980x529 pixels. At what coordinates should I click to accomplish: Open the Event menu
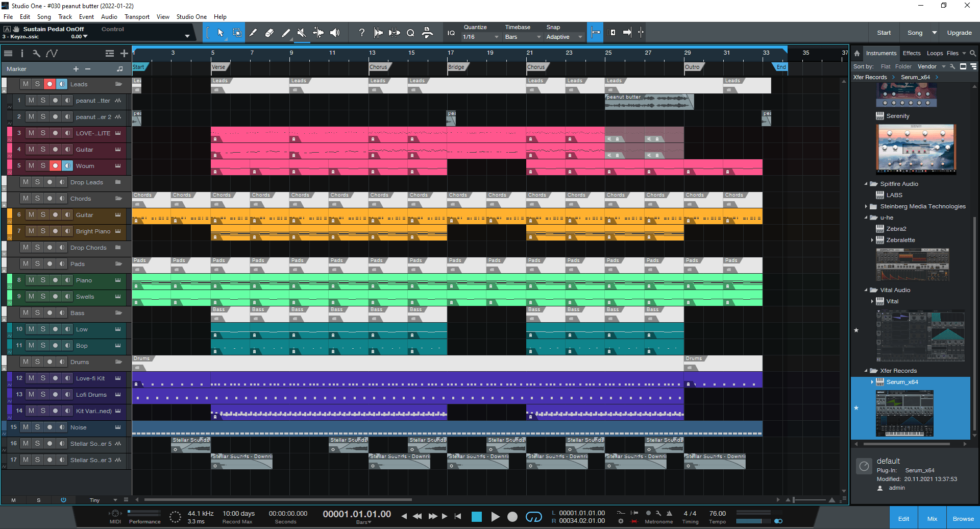86,17
